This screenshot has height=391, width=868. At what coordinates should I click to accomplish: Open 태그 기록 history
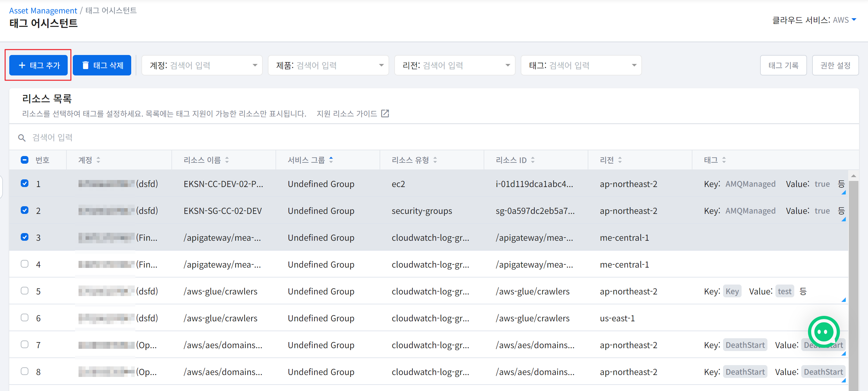783,65
